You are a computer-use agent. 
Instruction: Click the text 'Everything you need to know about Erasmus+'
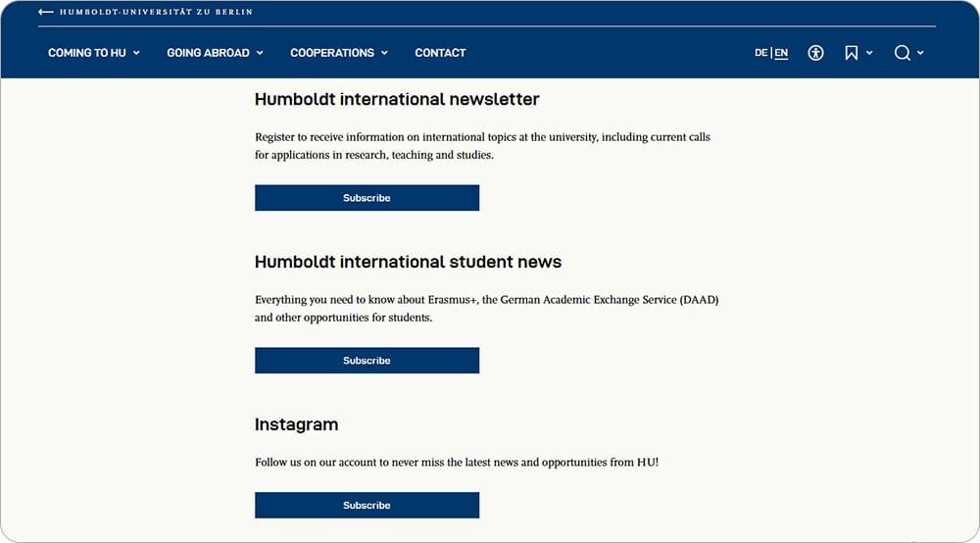pyautogui.click(x=367, y=300)
